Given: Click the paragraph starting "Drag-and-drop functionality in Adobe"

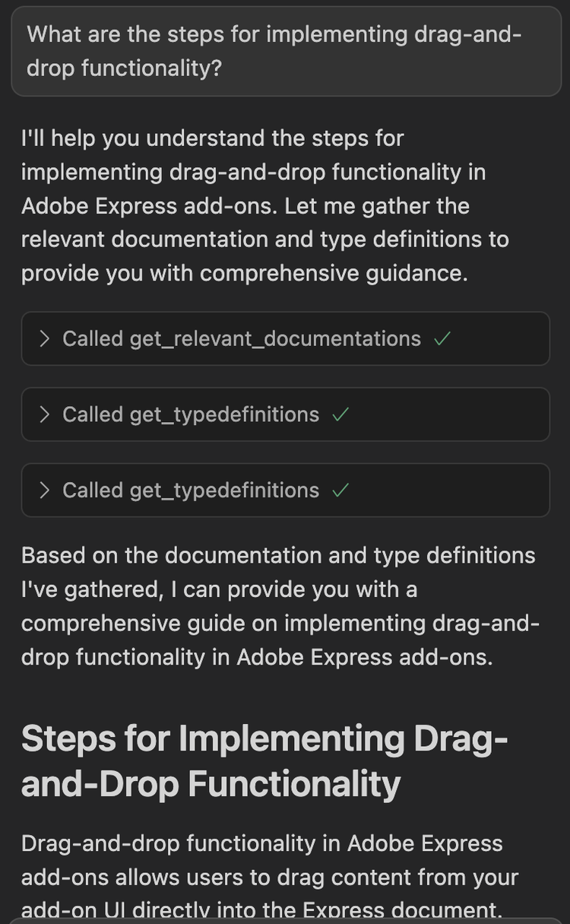Looking at the screenshot, I should click(x=270, y=877).
